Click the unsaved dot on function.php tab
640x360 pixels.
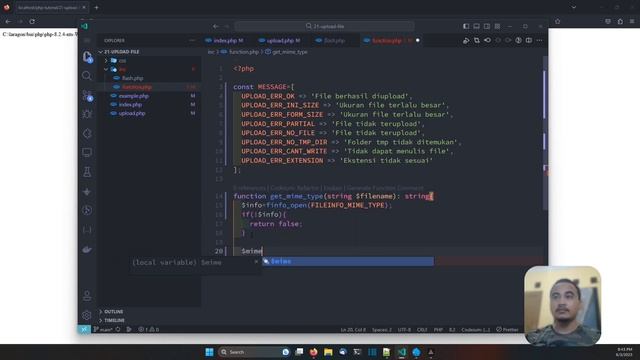click(x=418, y=40)
